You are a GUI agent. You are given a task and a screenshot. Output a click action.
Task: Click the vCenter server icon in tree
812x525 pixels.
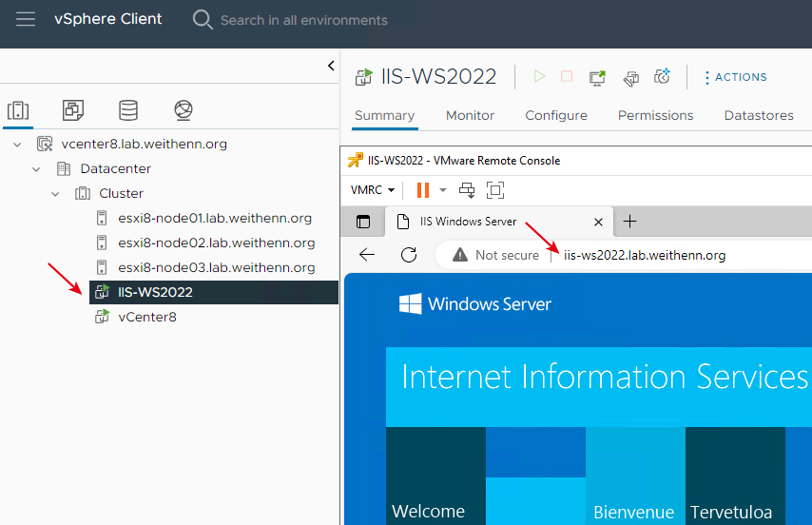coord(45,144)
